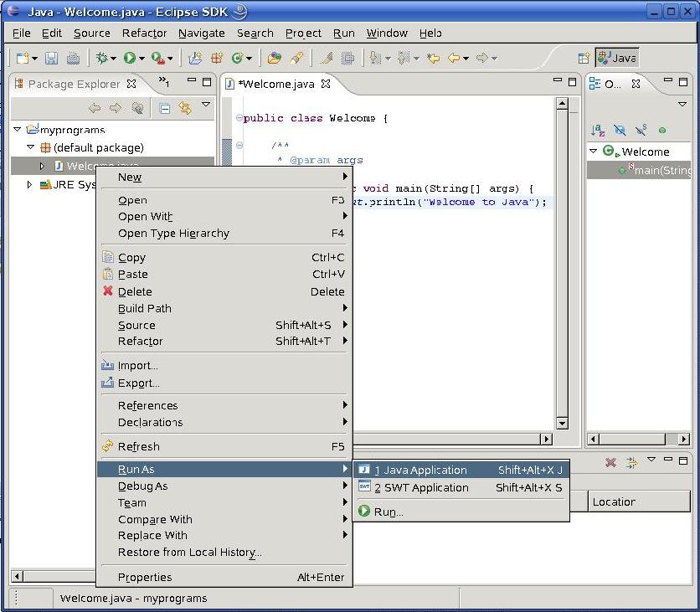
Task: Click the Last Edit Location icon
Action: coord(433,58)
